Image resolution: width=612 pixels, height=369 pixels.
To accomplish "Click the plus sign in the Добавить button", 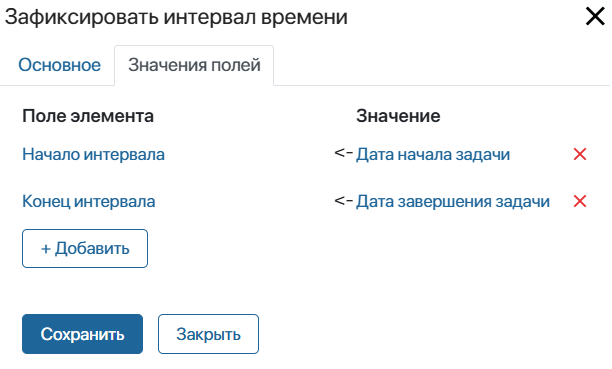I will click(x=46, y=249).
